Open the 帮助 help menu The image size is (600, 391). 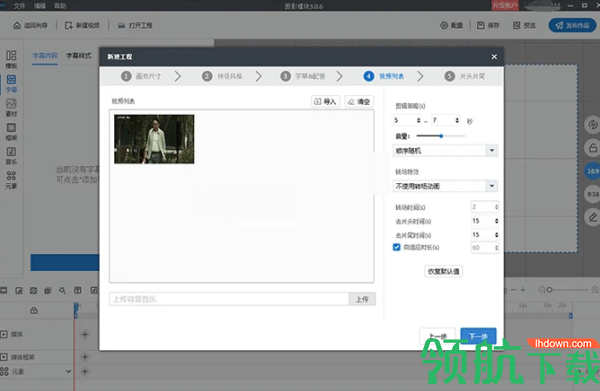point(60,6)
